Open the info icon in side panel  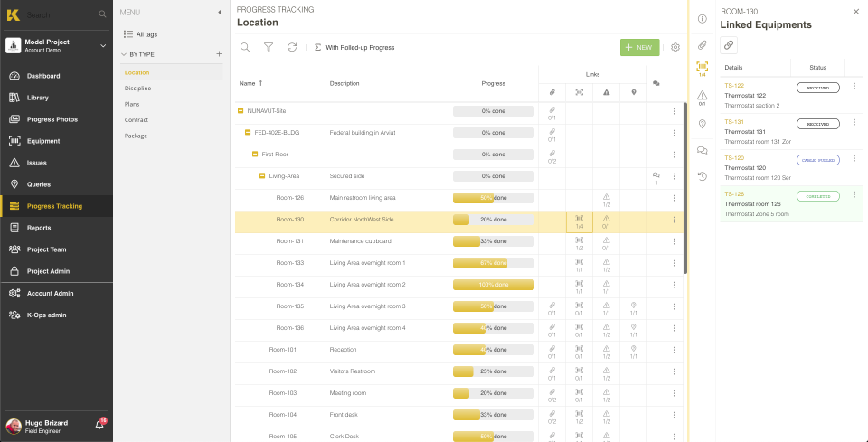pyautogui.click(x=703, y=19)
